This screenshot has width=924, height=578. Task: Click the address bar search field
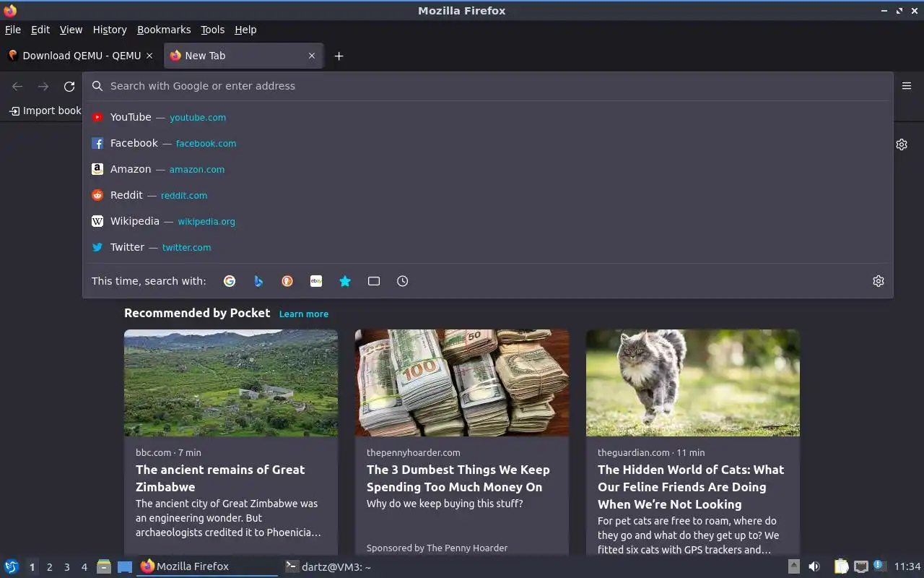488,86
